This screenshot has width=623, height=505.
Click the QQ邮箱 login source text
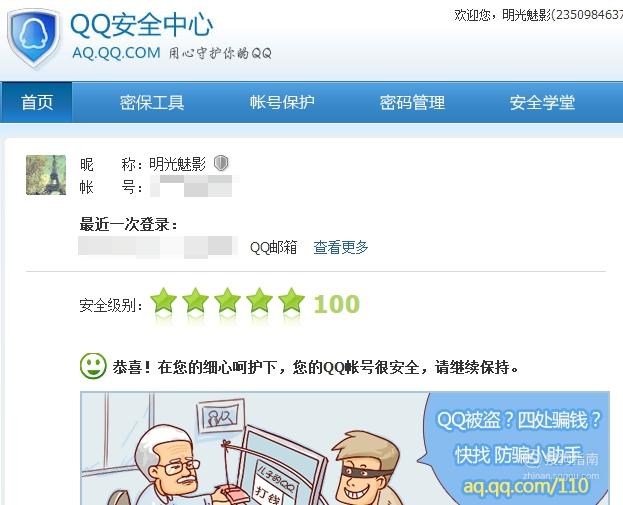coord(273,247)
